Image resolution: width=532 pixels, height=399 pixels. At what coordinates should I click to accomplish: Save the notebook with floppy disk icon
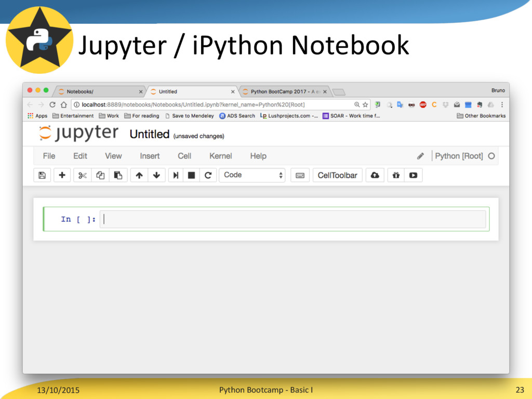(x=42, y=176)
